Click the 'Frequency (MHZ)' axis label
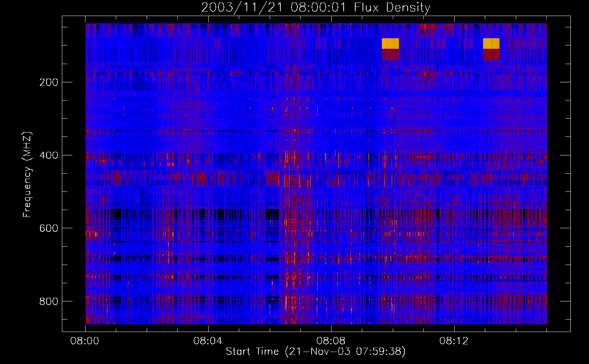 (x=27, y=175)
